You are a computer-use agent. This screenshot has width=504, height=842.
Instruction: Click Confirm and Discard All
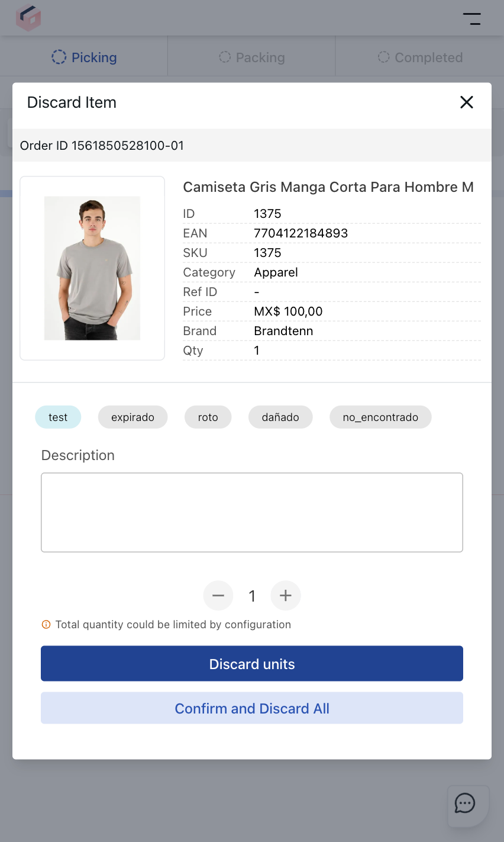(252, 708)
